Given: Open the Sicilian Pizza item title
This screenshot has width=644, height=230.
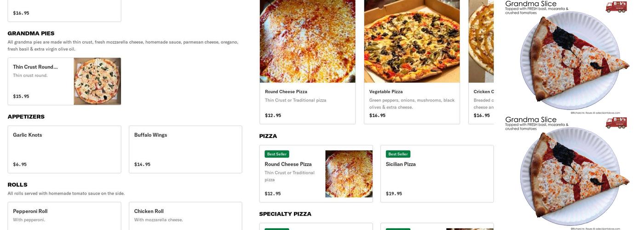Looking at the screenshot, I should (401, 164).
